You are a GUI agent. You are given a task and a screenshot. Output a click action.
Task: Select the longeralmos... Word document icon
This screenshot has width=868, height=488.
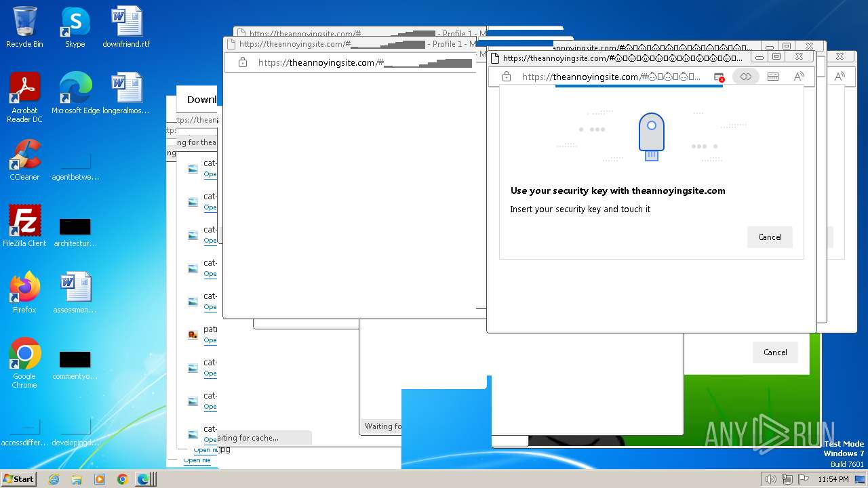tap(126, 94)
